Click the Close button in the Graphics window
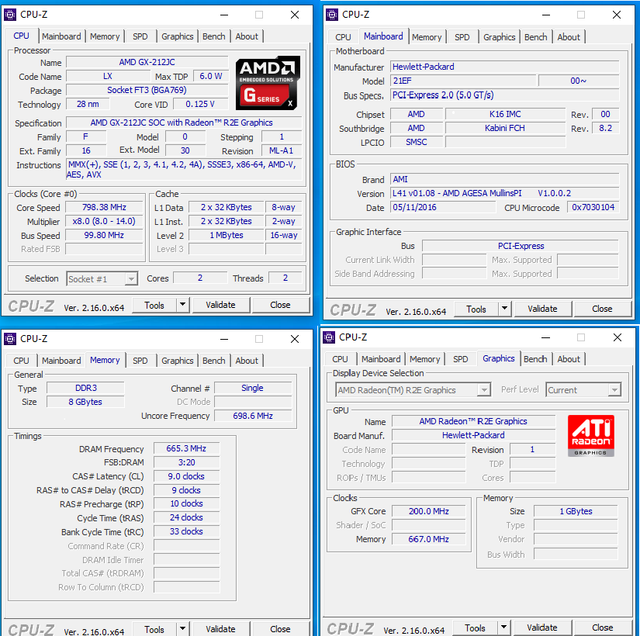 (x=602, y=627)
